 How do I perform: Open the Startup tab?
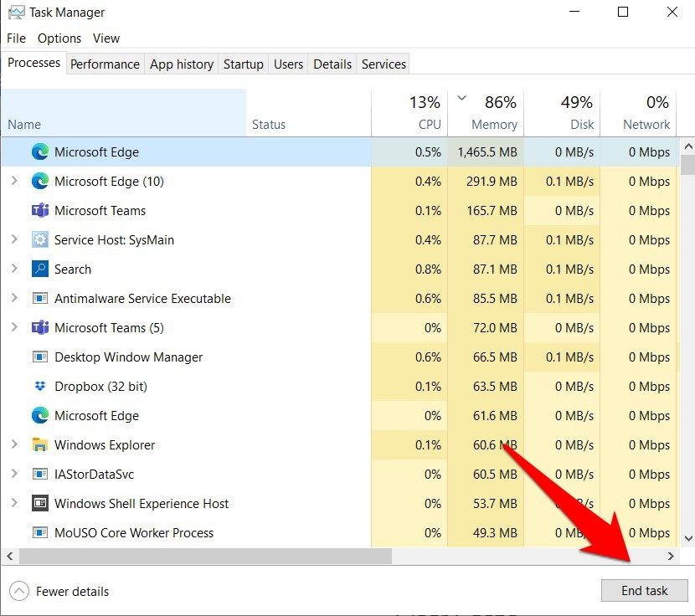pyautogui.click(x=243, y=64)
